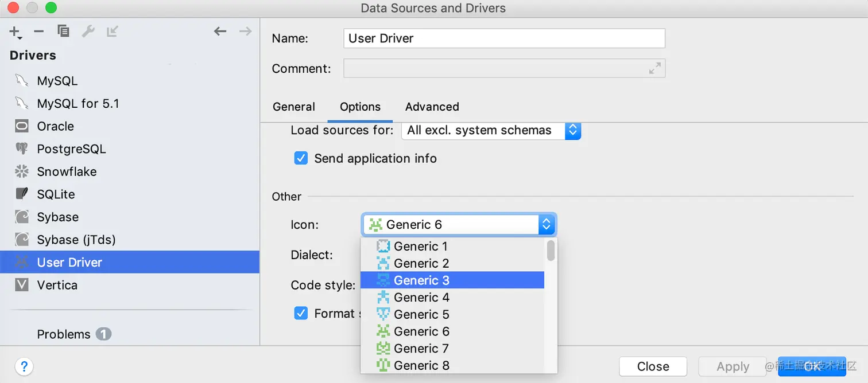This screenshot has height=383, width=868.
Task: Switch to the General tab
Action: (x=294, y=107)
